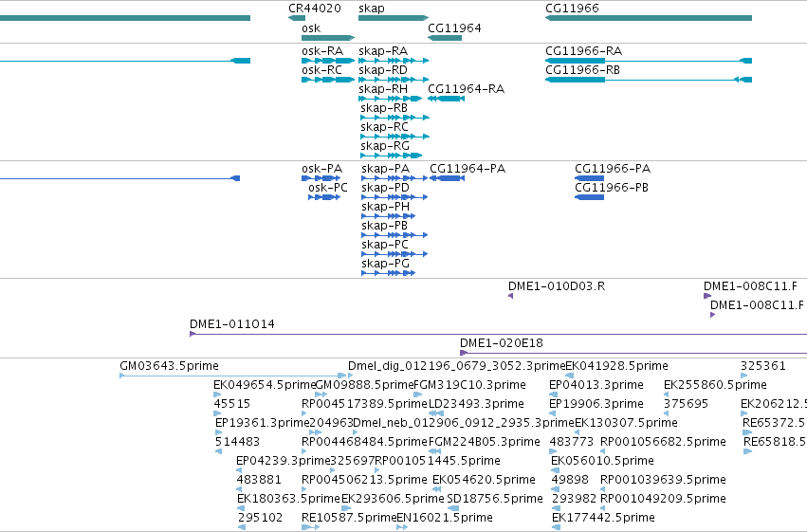Select the EP19906.3prime EST label
Screen dimensions: 807x532
(596, 404)
